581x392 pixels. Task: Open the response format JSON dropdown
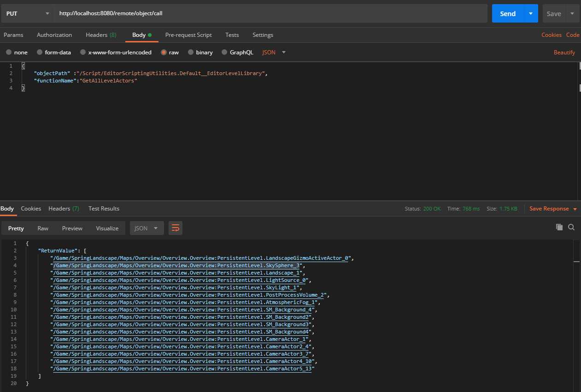(x=147, y=228)
